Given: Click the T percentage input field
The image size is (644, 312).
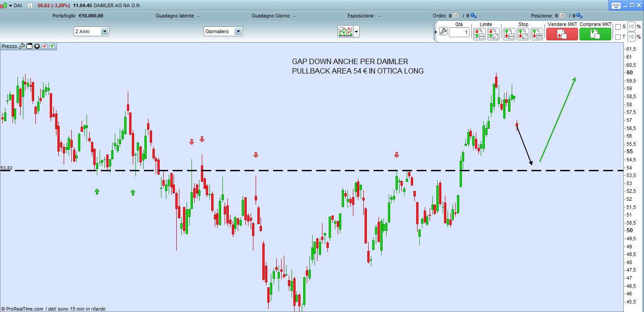Looking at the screenshot, I should click(x=631, y=37).
